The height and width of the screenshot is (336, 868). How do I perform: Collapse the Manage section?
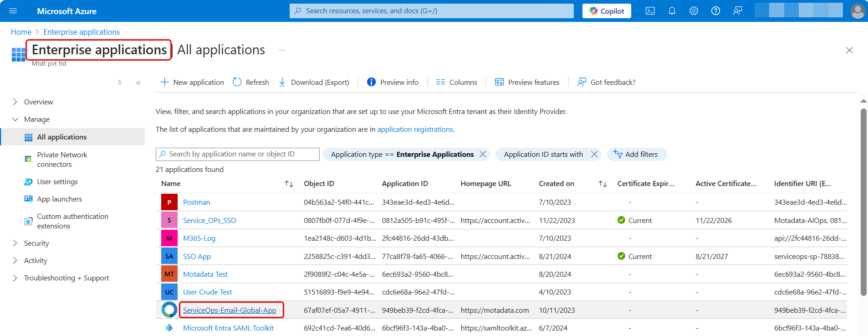[x=15, y=119]
